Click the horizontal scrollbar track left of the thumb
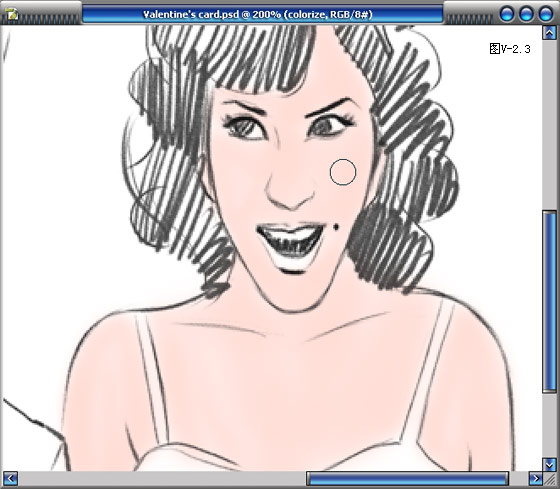 click(x=162, y=479)
